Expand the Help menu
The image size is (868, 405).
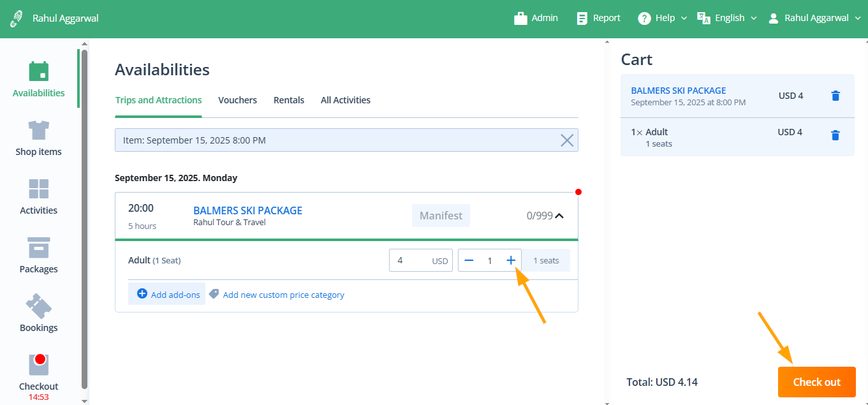663,18
